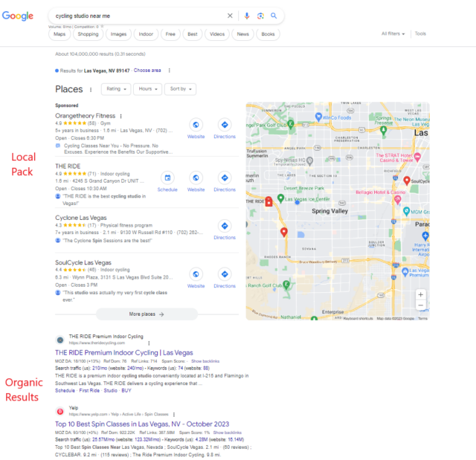Open SoulCycle Las Vegas listing title
The image size is (476, 460).
(x=83, y=262)
